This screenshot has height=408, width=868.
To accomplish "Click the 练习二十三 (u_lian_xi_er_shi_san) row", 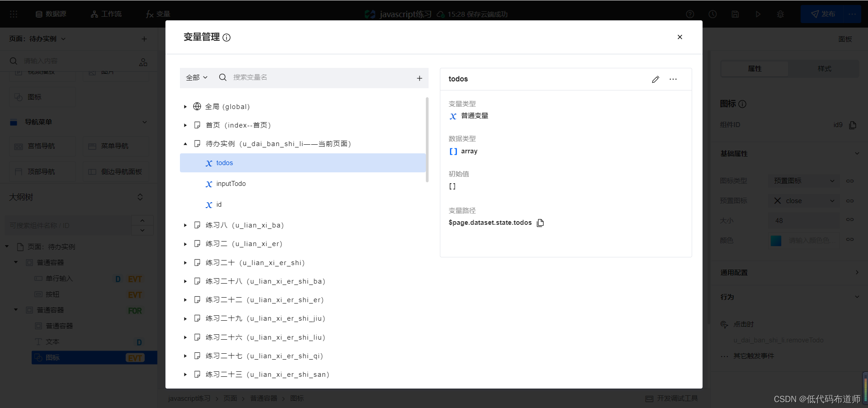I will click(303, 375).
